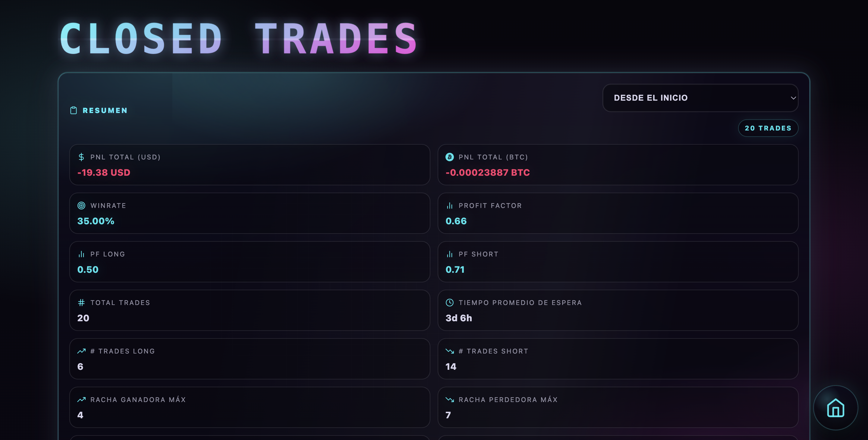Click the home icon button
868x440 pixels.
pos(835,408)
